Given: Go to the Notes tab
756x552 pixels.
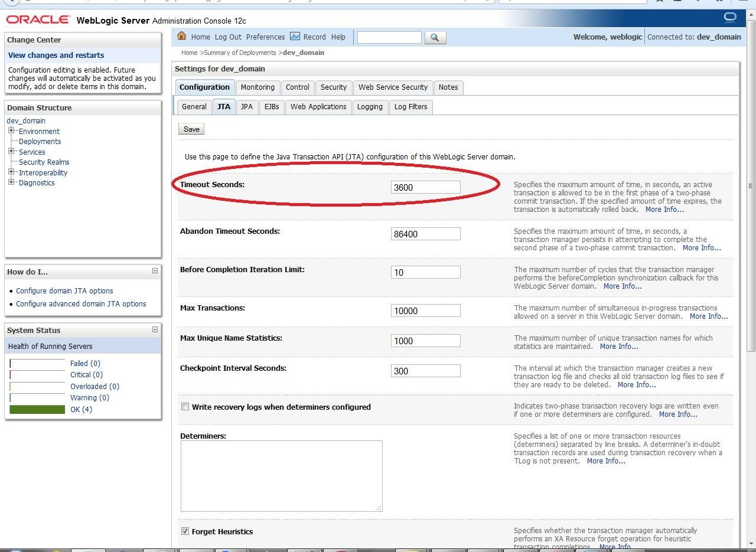Looking at the screenshot, I should (448, 87).
